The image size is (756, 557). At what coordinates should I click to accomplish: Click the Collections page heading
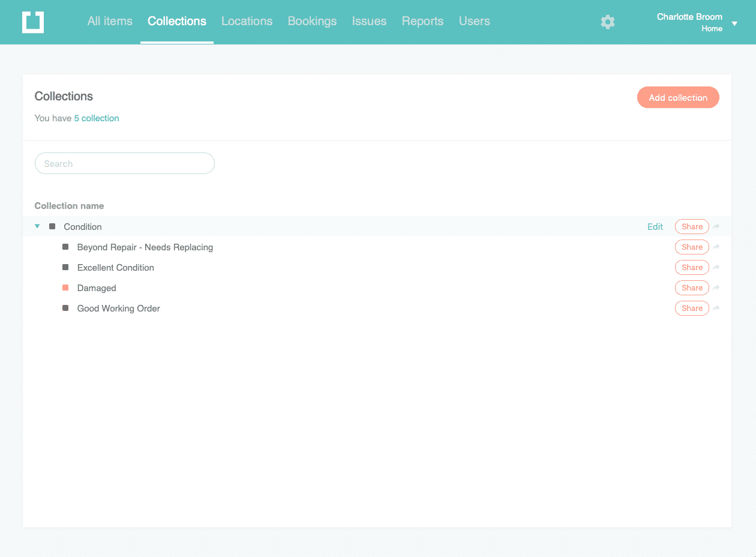pos(64,96)
